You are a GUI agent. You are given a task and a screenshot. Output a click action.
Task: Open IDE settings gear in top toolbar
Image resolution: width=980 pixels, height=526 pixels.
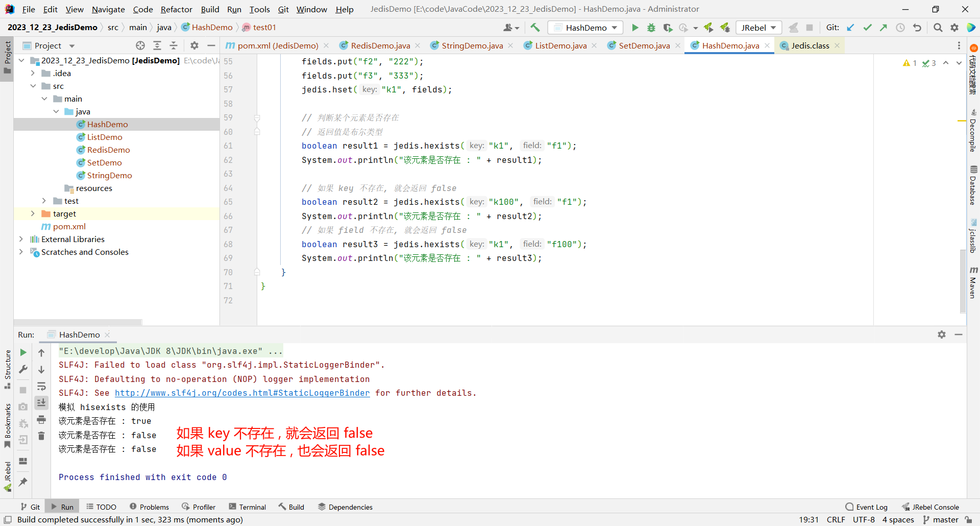point(954,28)
